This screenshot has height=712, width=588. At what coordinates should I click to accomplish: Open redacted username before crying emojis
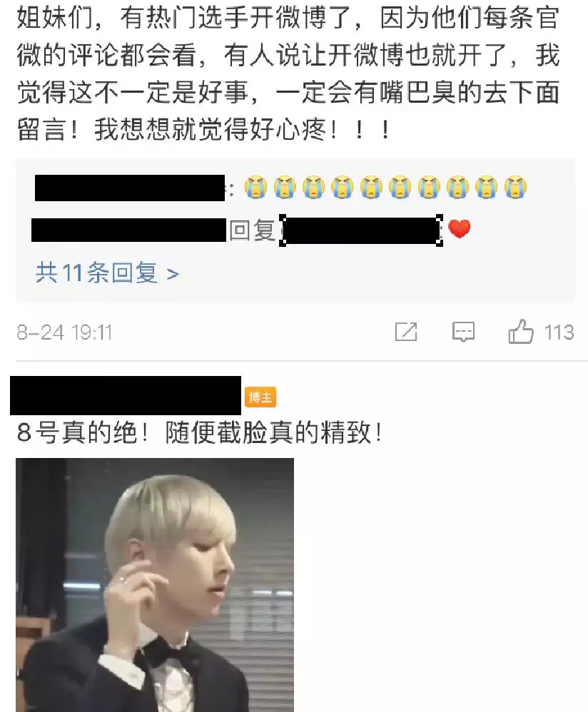pos(130,188)
